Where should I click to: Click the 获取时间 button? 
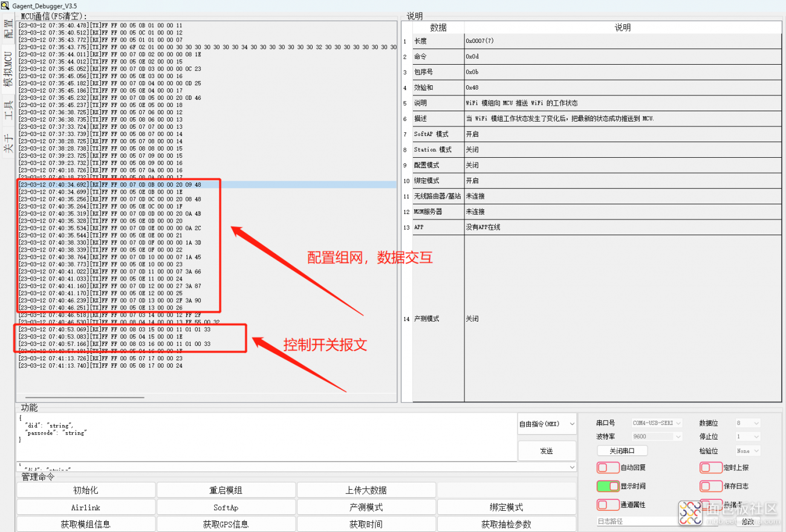(x=366, y=524)
